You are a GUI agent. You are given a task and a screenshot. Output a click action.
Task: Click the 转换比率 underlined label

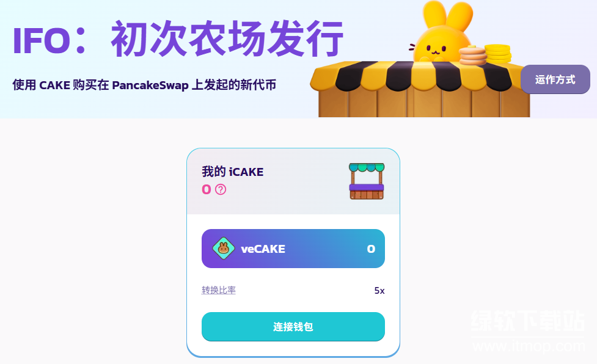[x=219, y=290]
